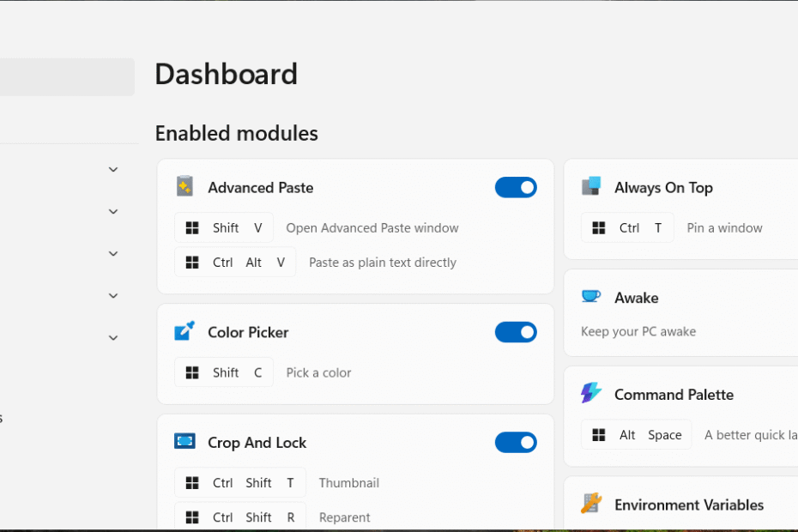Image resolution: width=798 pixels, height=532 pixels.
Task: Click "Shift" key in the Reparent shortcut
Action: tap(258, 517)
